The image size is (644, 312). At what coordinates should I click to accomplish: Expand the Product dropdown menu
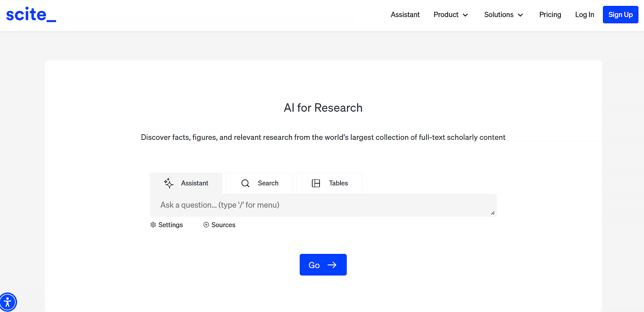(x=450, y=15)
